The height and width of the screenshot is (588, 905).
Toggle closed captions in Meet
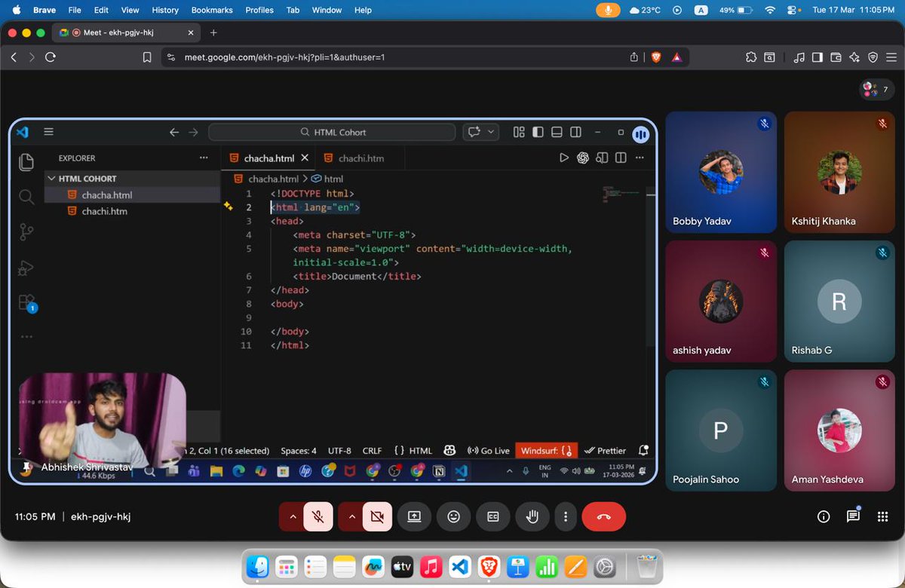(492, 516)
